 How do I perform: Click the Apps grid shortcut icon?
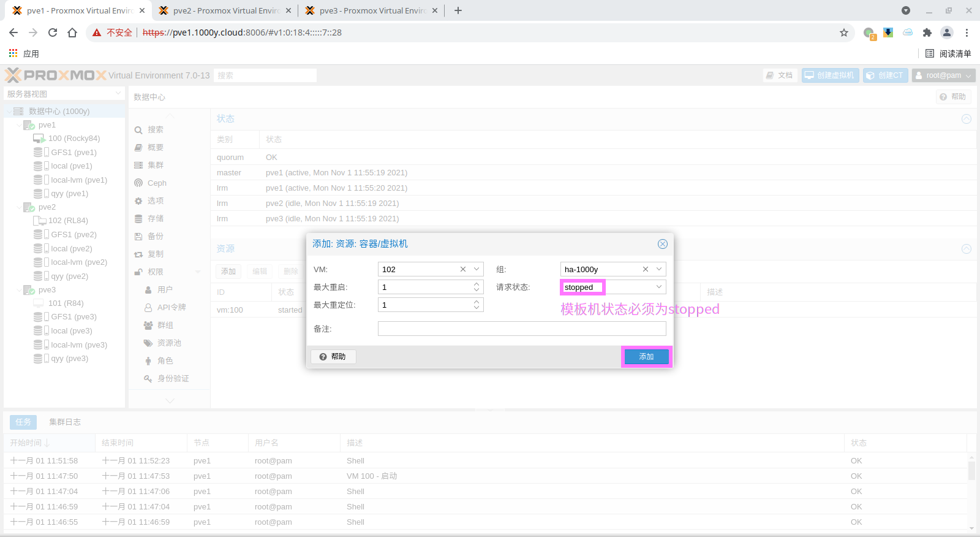(x=13, y=53)
